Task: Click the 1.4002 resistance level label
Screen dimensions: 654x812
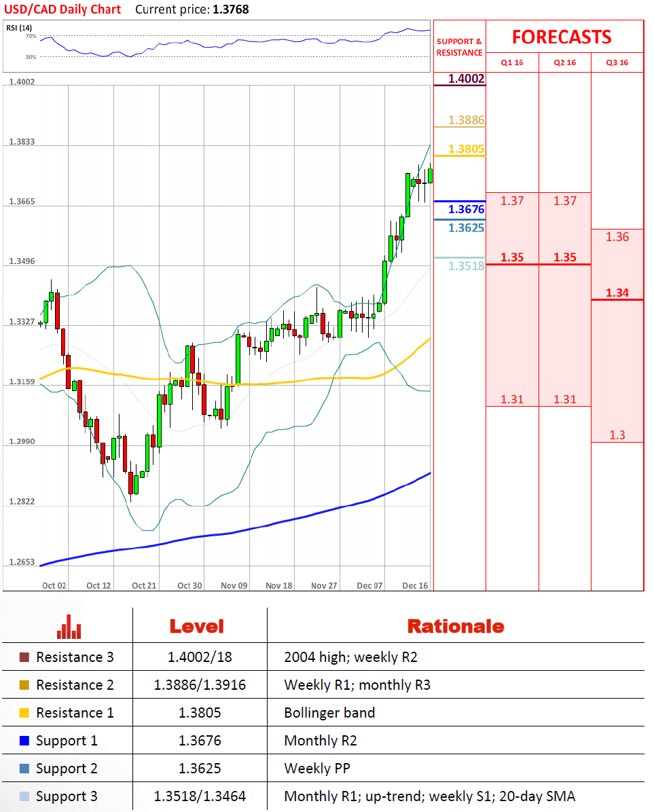Action: click(x=466, y=79)
